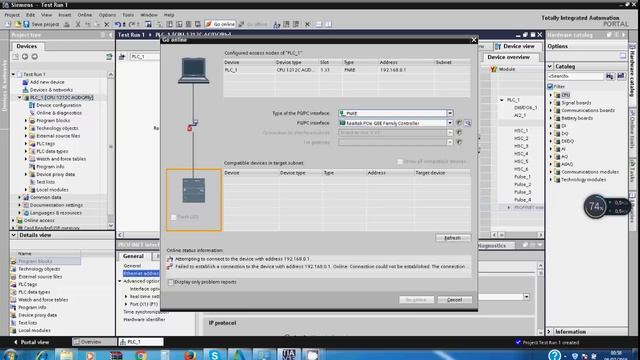This screenshot has height=360, width=640.
Task: Expand the Common data tree node
Action: [x=19, y=198]
